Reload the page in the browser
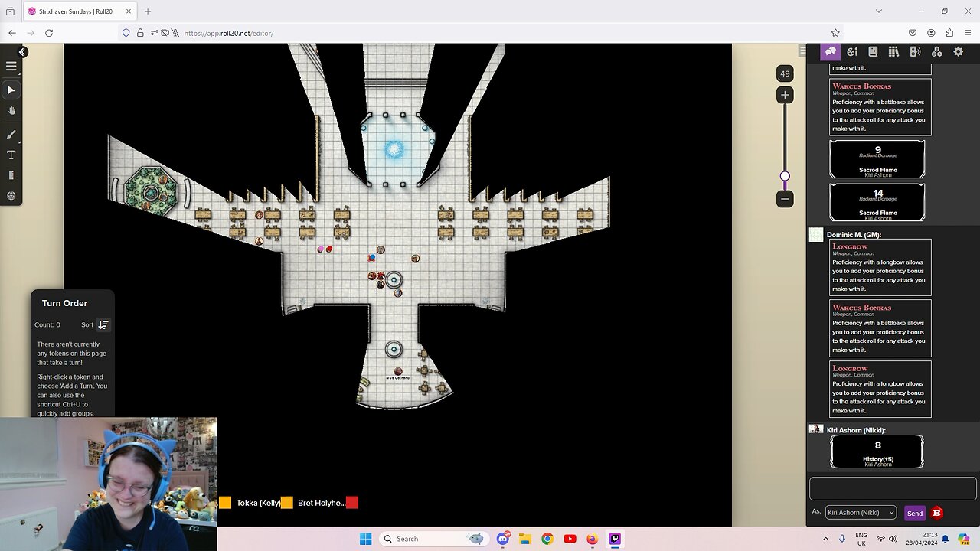 (x=49, y=33)
